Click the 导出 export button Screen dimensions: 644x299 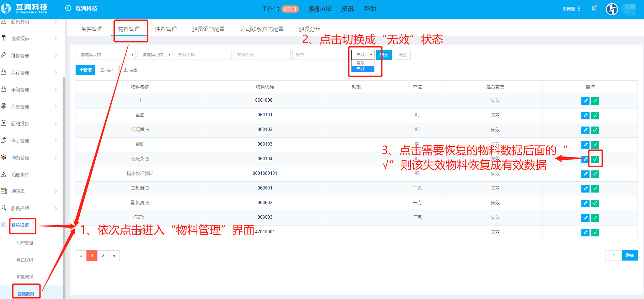[x=131, y=70]
